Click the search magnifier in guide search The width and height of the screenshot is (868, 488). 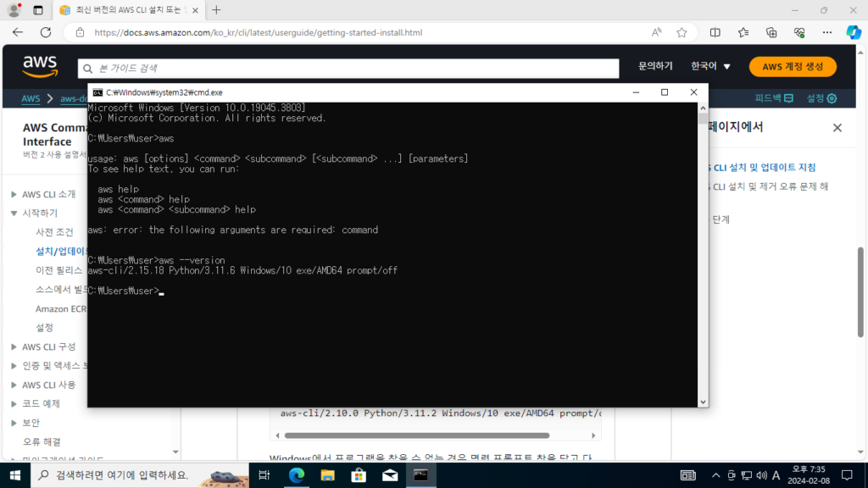point(87,69)
